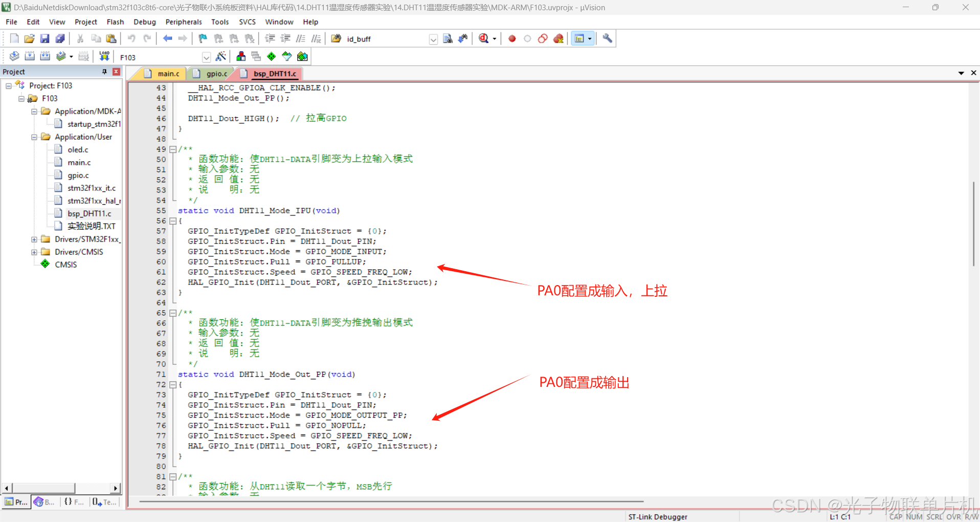Open a file with the folder icon
The image size is (980, 522).
click(x=30, y=38)
